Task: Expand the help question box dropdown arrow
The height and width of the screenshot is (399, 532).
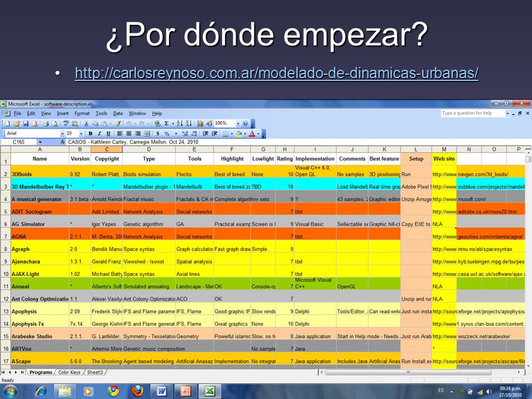Action: (x=508, y=113)
